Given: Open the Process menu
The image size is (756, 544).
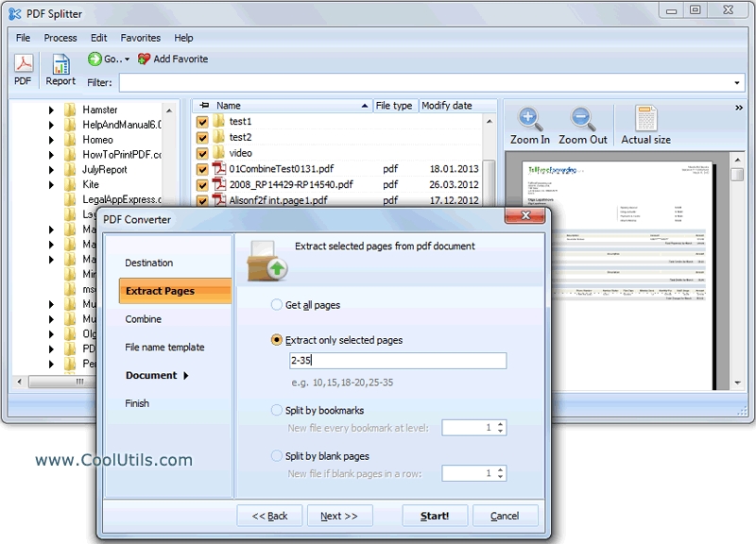Looking at the screenshot, I should [x=60, y=38].
